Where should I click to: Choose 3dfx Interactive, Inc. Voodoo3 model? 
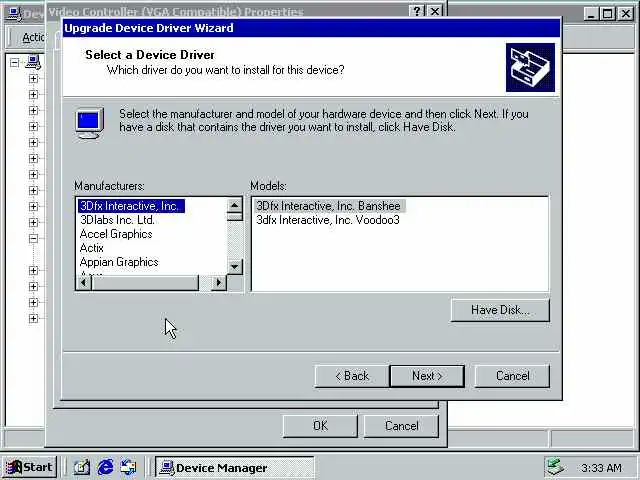click(x=328, y=220)
